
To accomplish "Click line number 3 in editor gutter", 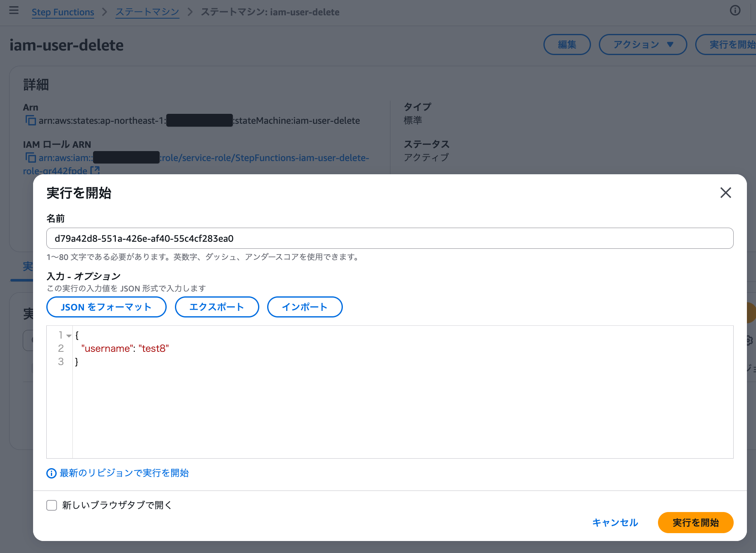I will tap(61, 362).
